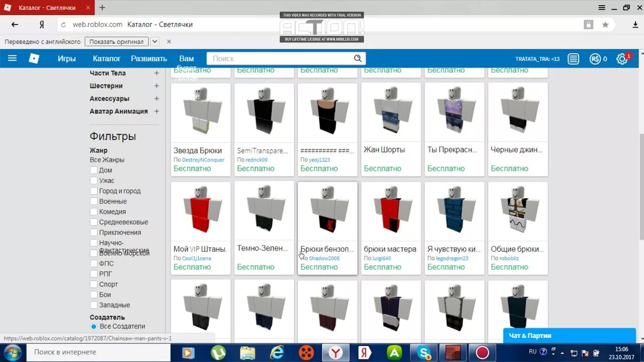Tick the Комедия genre checkbox
Viewport: 644px width, 362px height.
pos(94,212)
